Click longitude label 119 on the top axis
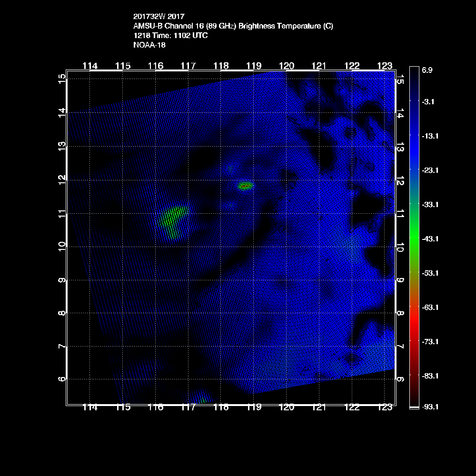Image resolution: width=476 pixels, height=476 pixels. click(x=254, y=66)
